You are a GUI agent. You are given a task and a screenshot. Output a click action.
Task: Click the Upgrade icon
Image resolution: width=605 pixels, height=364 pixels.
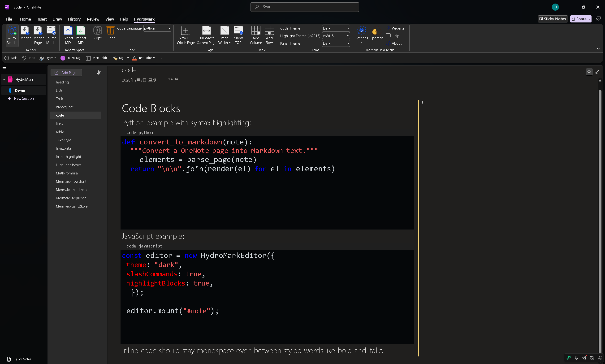(x=376, y=33)
